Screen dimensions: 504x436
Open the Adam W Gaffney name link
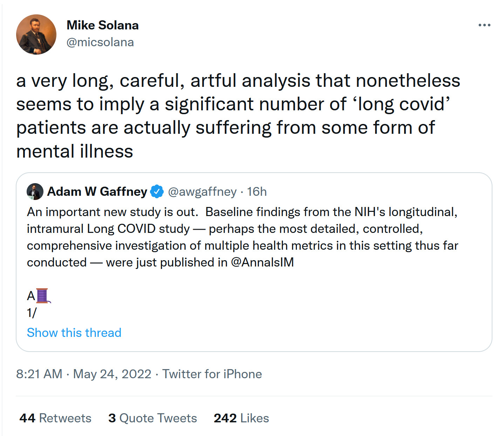[x=97, y=192]
